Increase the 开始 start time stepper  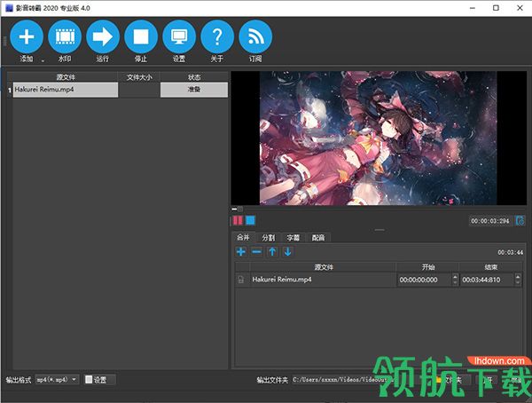pyautogui.click(x=455, y=277)
